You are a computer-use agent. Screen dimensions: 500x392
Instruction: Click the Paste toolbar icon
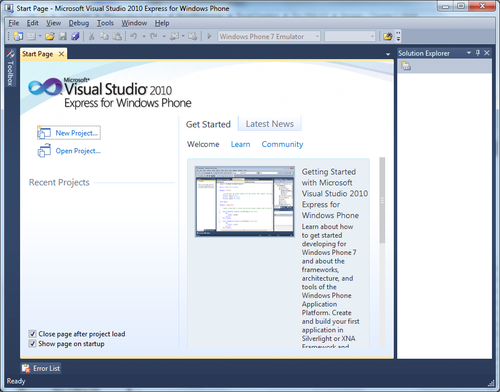(x=117, y=36)
